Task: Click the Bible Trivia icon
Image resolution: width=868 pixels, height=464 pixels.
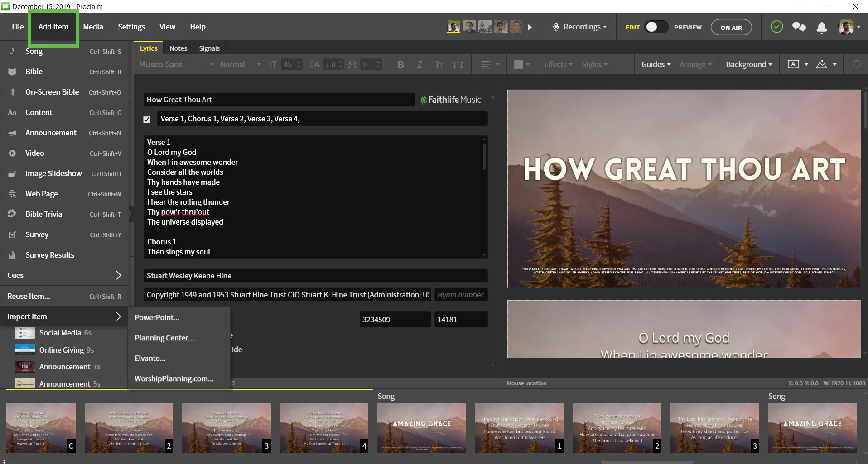Action: click(12, 214)
